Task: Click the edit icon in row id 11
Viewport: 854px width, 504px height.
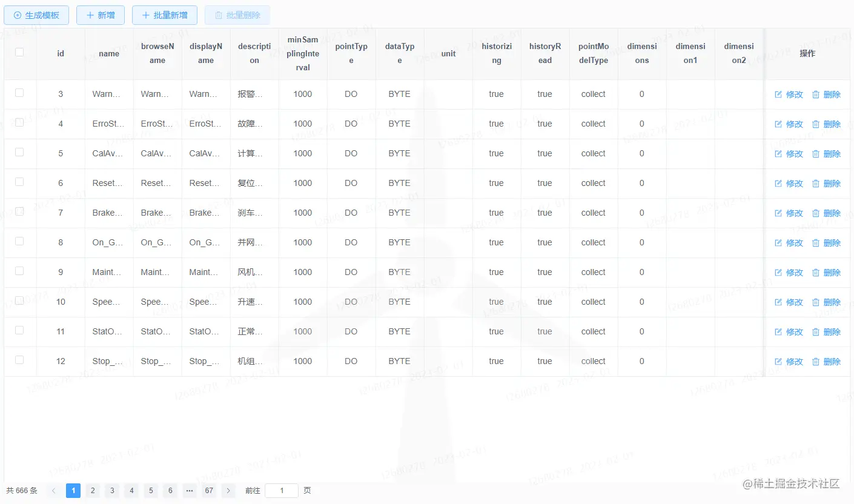Action: coord(778,332)
